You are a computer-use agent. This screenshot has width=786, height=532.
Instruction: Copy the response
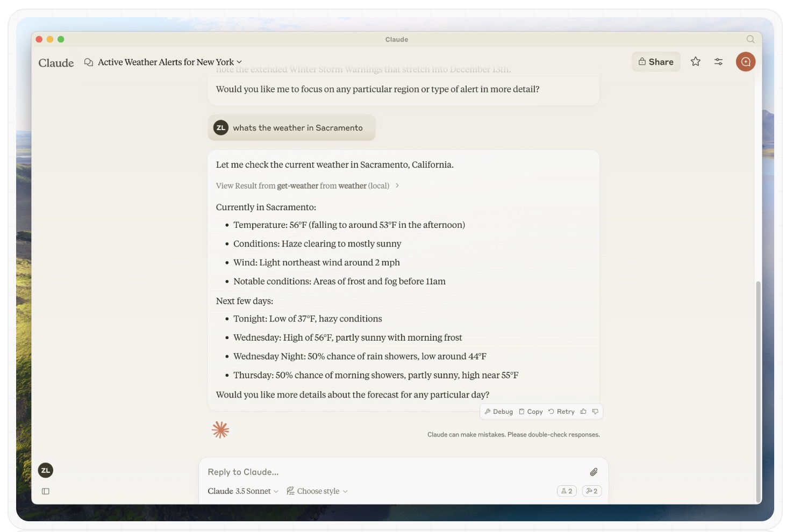click(x=531, y=412)
